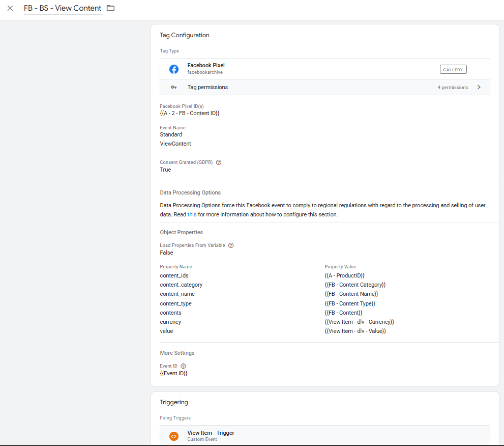The height and width of the screenshot is (446, 504).
Task: Expand Tag permissions with the chevron arrow
Action: [479, 87]
